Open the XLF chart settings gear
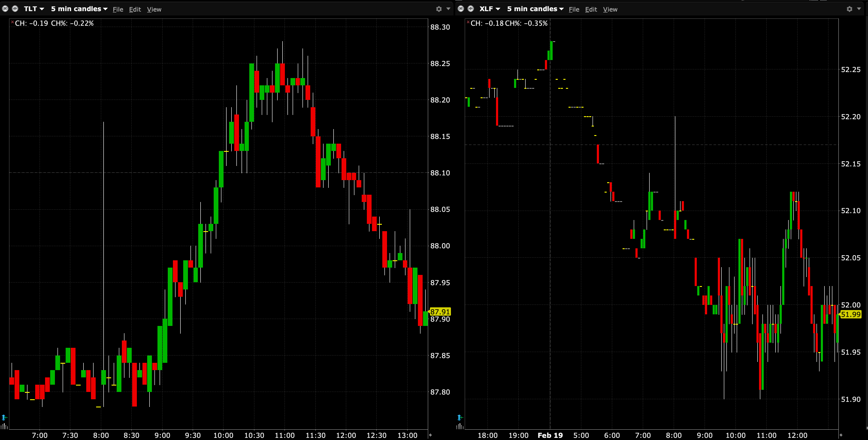This screenshot has width=868, height=440. pos(849,9)
